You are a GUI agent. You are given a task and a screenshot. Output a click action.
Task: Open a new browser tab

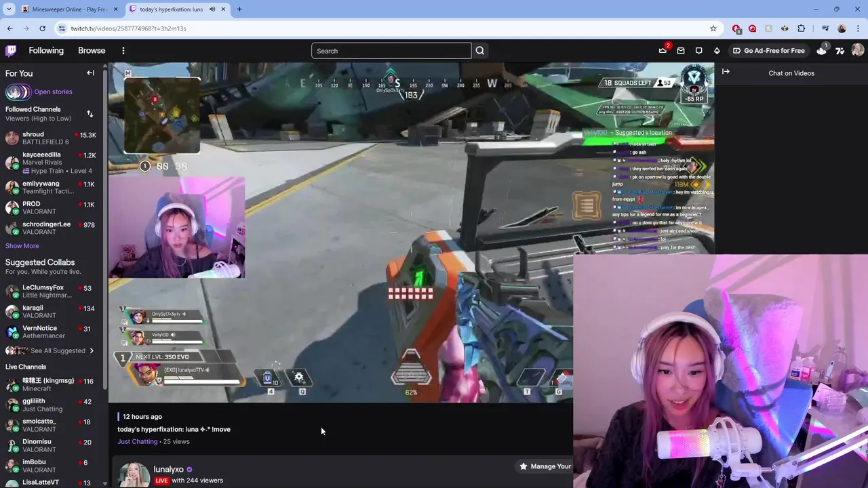click(239, 9)
